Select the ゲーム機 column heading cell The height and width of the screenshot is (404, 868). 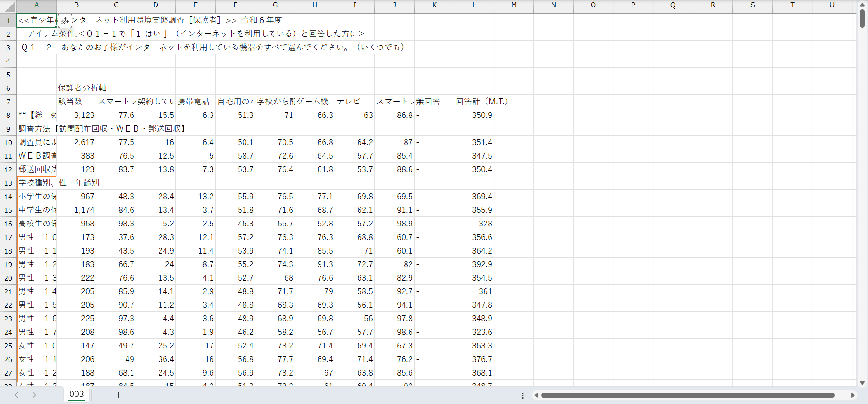point(315,102)
